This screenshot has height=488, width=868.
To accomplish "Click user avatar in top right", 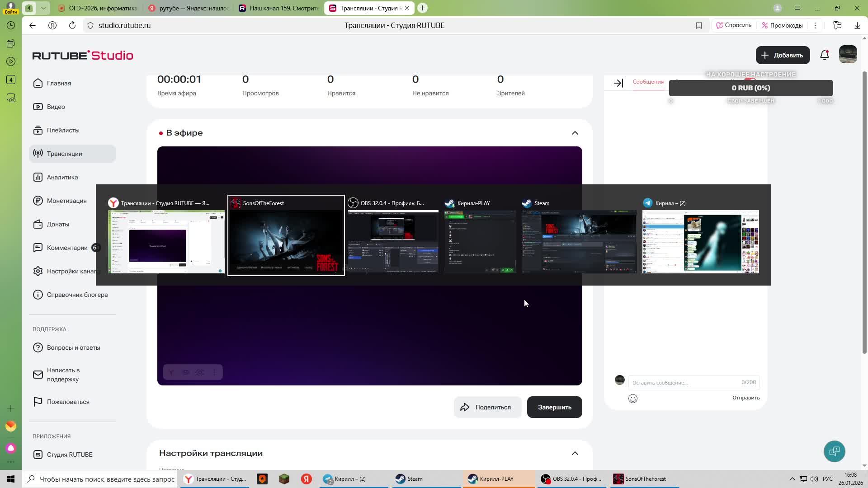I will [848, 55].
